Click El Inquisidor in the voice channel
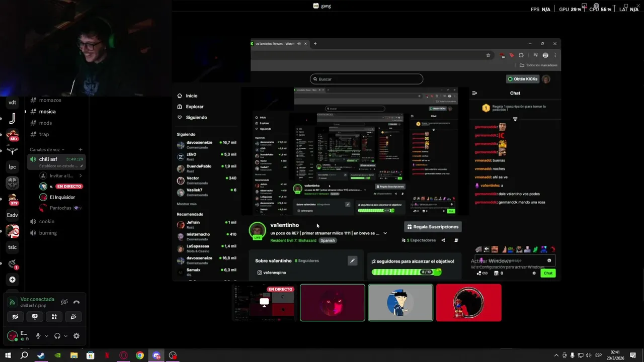Viewport: 644px width, 362px height. (x=62, y=197)
